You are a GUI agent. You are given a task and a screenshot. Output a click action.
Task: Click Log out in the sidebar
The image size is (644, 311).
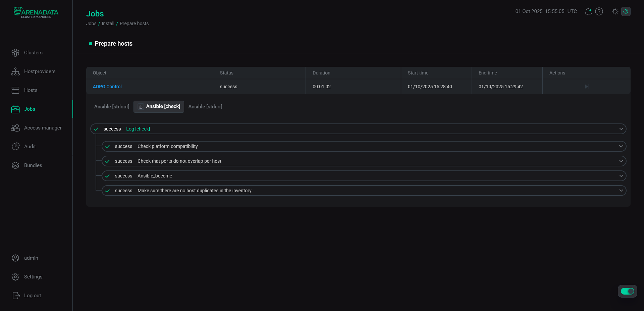point(32,296)
